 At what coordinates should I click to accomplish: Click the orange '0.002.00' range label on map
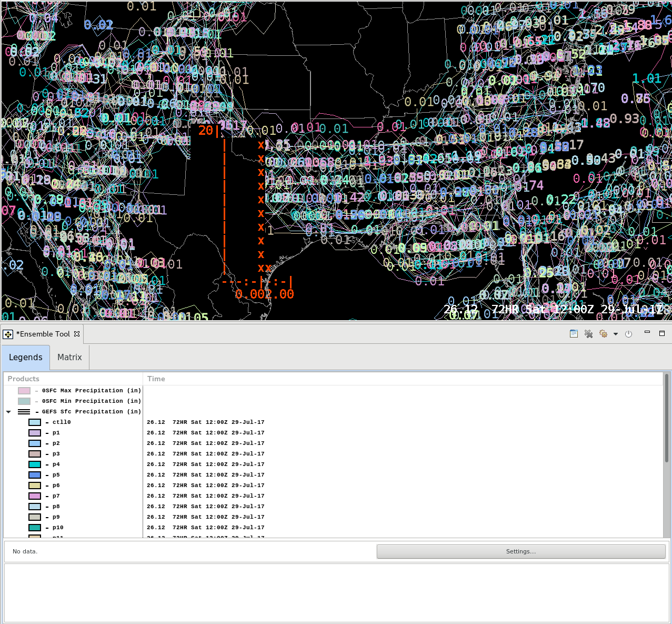[265, 294]
